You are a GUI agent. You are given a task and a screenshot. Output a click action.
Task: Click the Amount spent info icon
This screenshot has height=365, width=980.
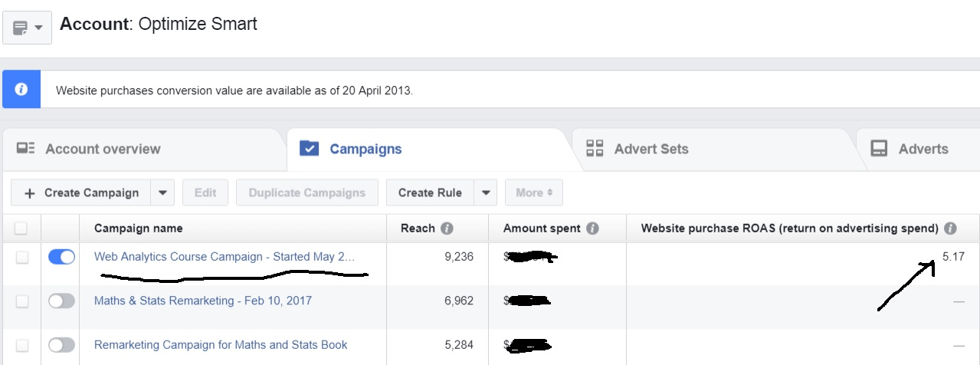tap(592, 229)
